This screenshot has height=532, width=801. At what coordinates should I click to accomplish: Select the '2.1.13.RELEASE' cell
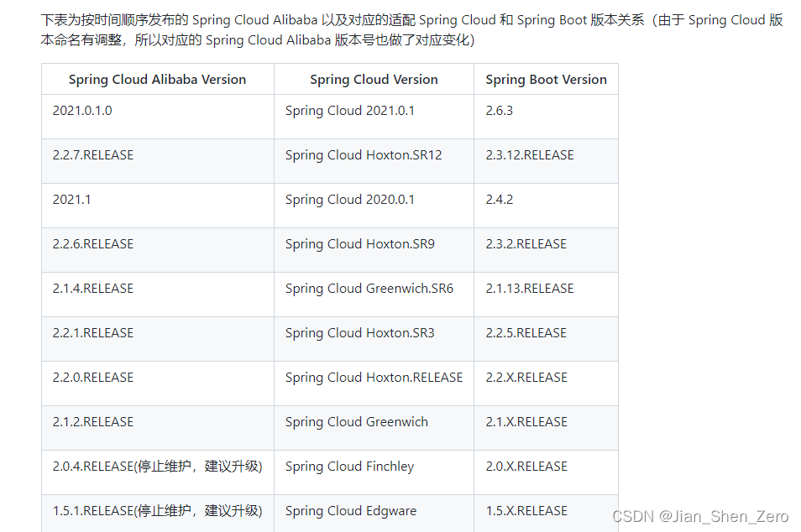click(546, 294)
